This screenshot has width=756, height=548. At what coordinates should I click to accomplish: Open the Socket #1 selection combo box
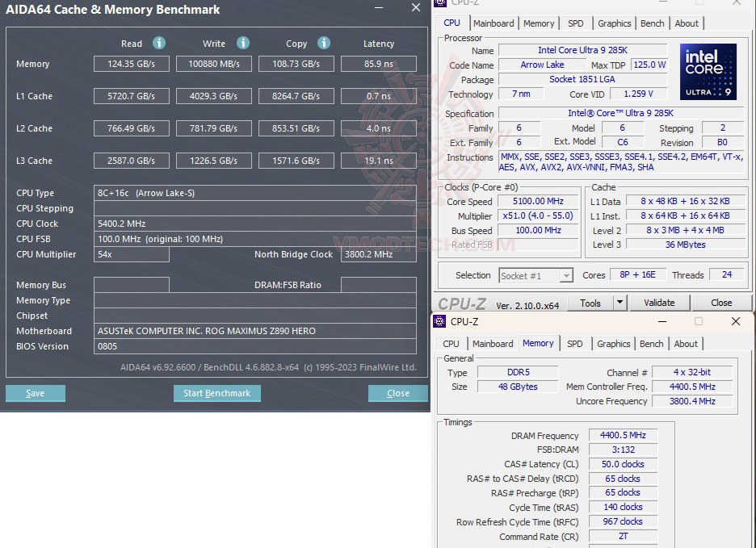(x=535, y=276)
